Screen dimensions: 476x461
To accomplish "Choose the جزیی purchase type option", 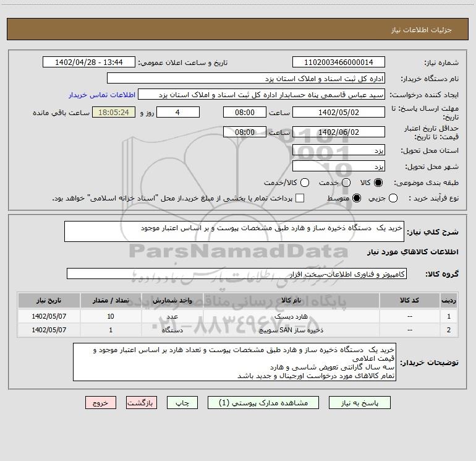I will [393, 198].
